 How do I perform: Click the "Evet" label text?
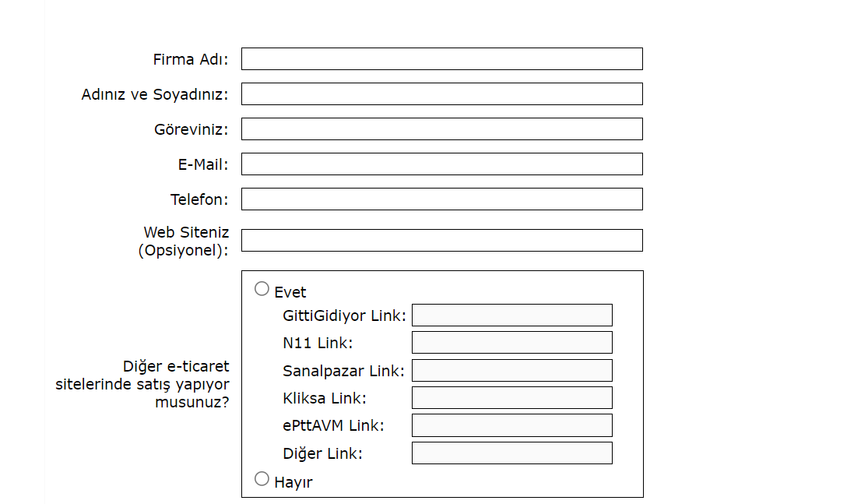[290, 293]
